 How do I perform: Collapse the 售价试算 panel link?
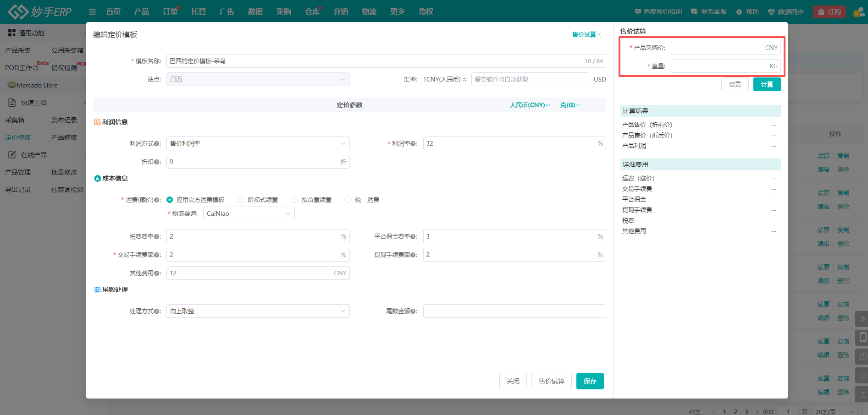click(x=586, y=34)
